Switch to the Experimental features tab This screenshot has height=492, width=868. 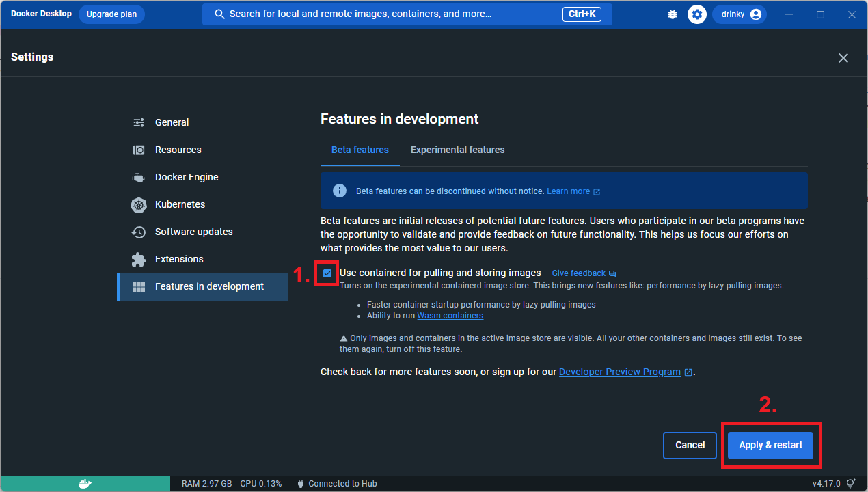pos(458,150)
